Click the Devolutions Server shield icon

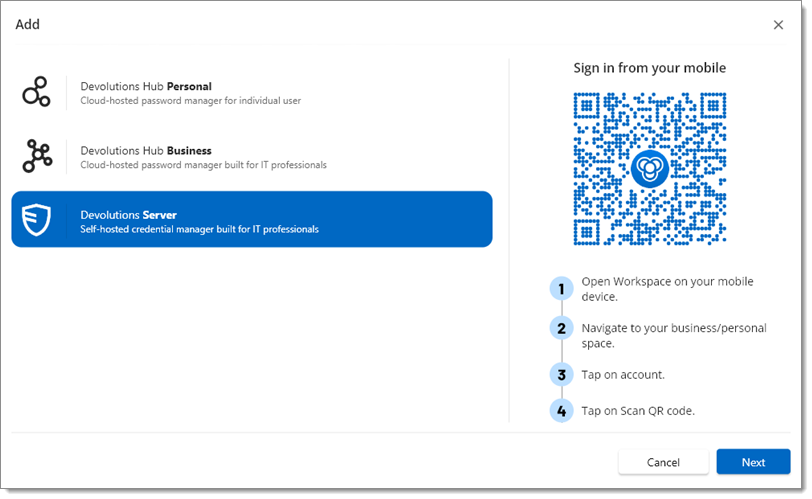point(36,219)
